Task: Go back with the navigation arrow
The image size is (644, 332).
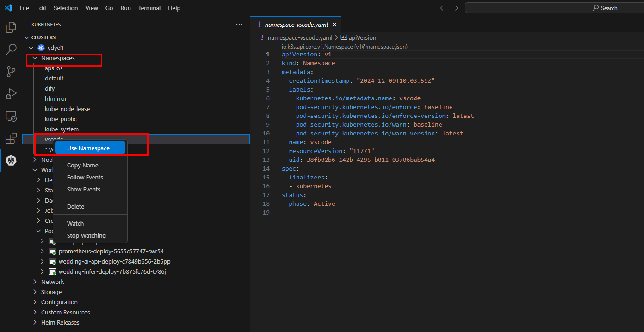Action: click(443, 8)
